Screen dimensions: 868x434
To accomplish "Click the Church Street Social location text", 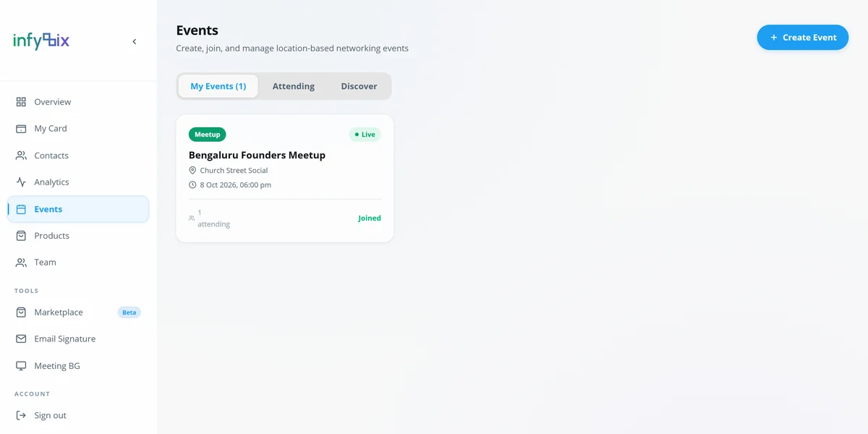I will 234,171.
